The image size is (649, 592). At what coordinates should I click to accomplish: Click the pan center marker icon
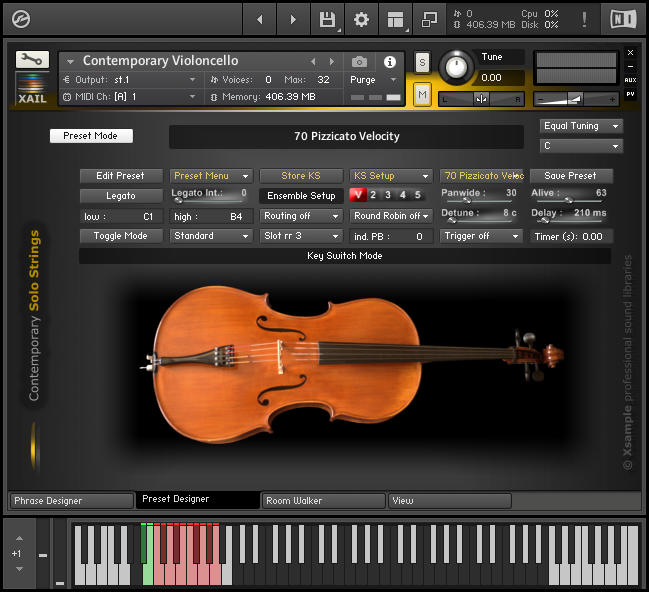coord(481,99)
